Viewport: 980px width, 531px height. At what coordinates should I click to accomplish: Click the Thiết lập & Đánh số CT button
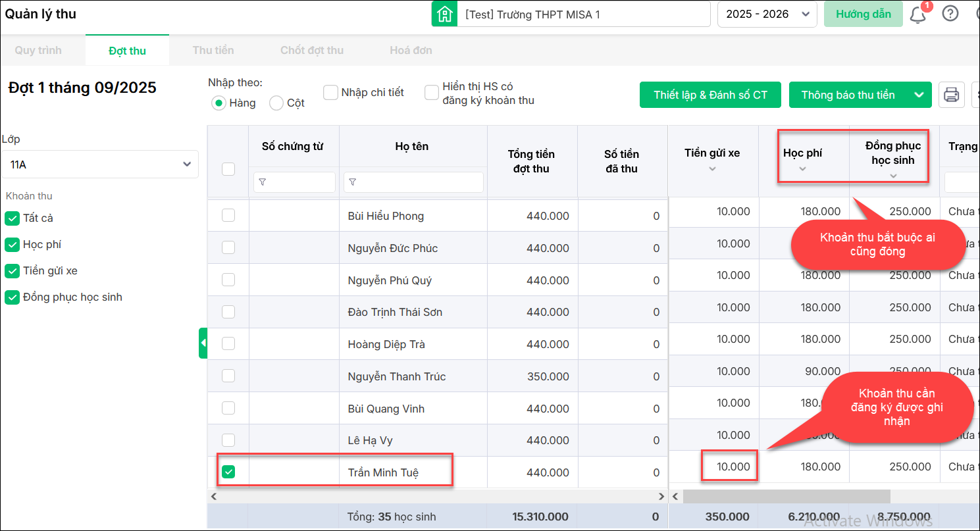click(x=710, y=95)
